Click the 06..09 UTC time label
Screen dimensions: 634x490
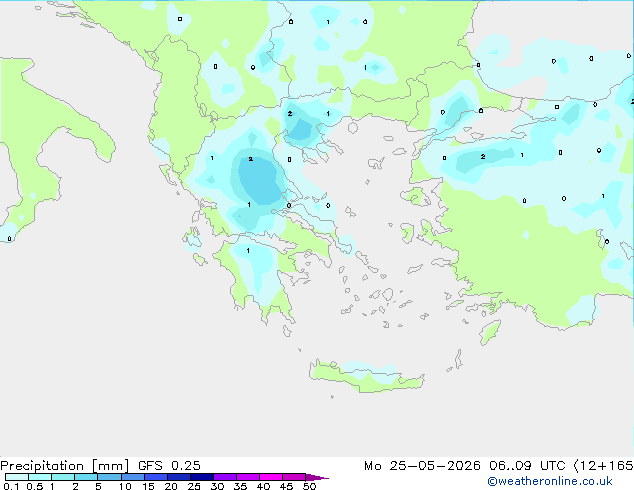527,466
